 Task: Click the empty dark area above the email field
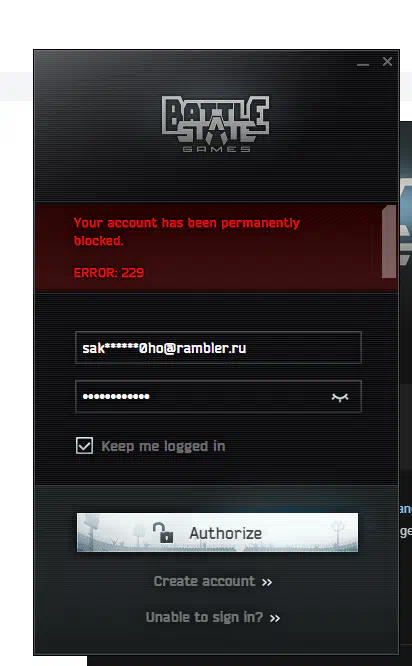point(217,312)
